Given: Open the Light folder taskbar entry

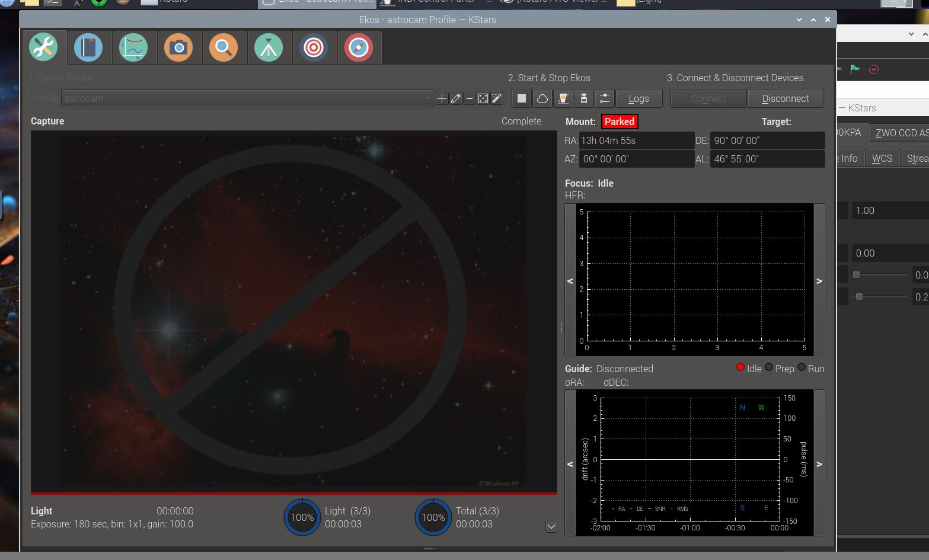Looking at the screenshot, I should (639, 2).
